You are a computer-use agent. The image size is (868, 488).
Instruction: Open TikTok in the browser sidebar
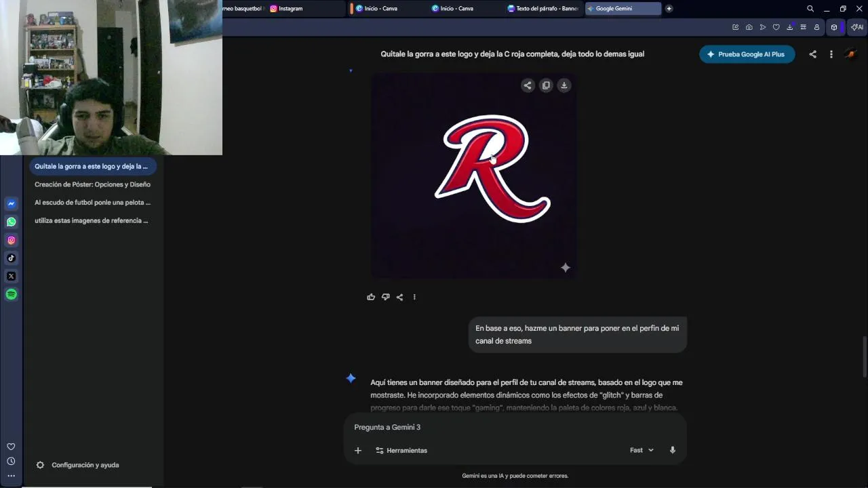[11, 258]
